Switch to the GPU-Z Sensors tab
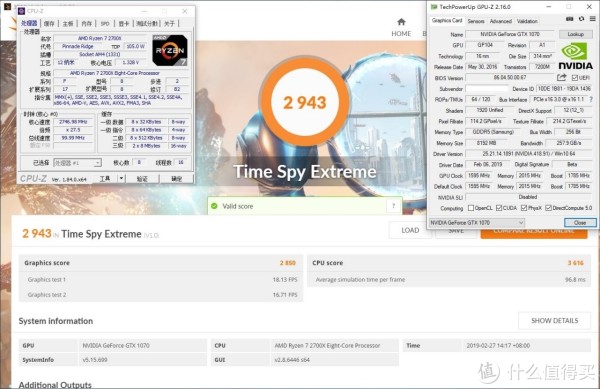Screen dimensions: 600x389 pos(476,21)
